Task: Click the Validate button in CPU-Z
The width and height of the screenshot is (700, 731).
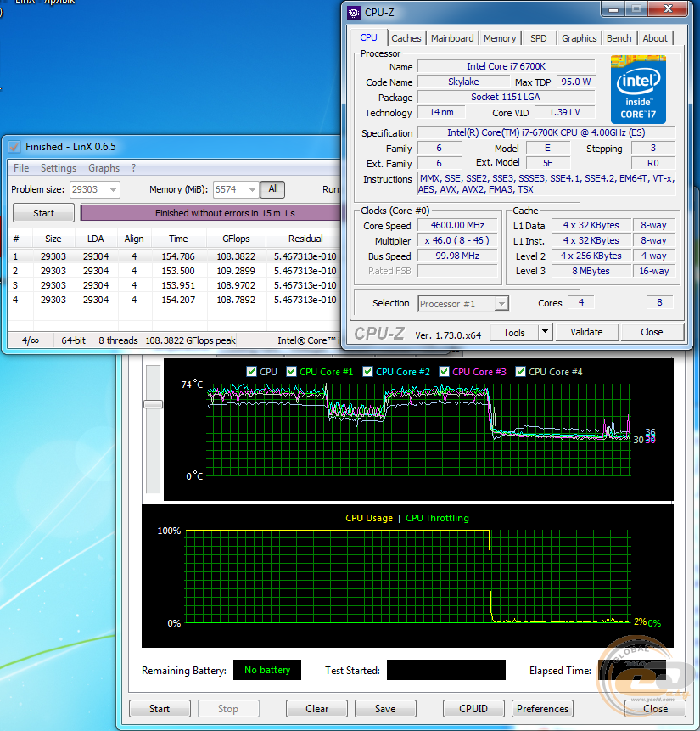Action: (586, 332)
